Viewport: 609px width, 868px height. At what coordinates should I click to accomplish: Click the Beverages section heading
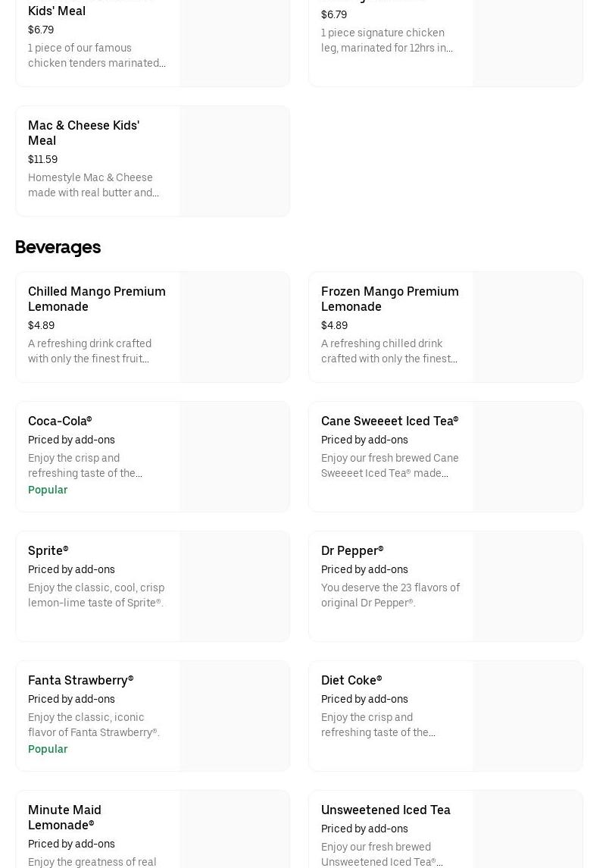coord(58,247)
